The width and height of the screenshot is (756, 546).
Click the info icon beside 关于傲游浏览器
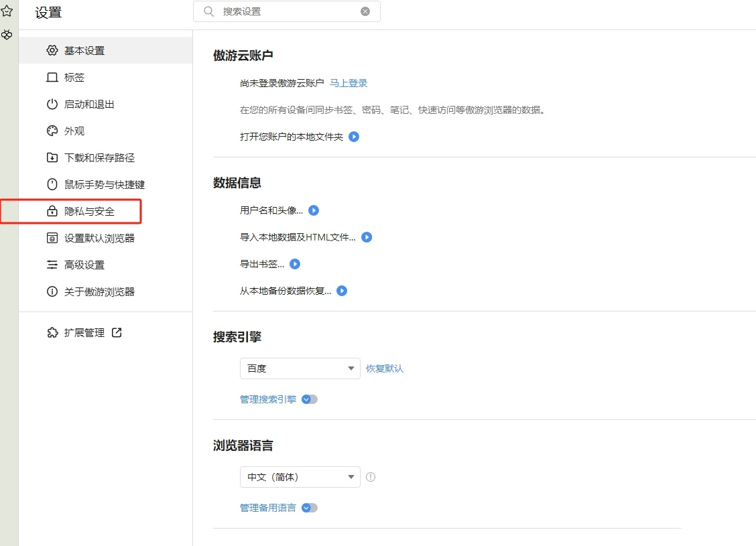pyautogui.click(x=52, y=291)
